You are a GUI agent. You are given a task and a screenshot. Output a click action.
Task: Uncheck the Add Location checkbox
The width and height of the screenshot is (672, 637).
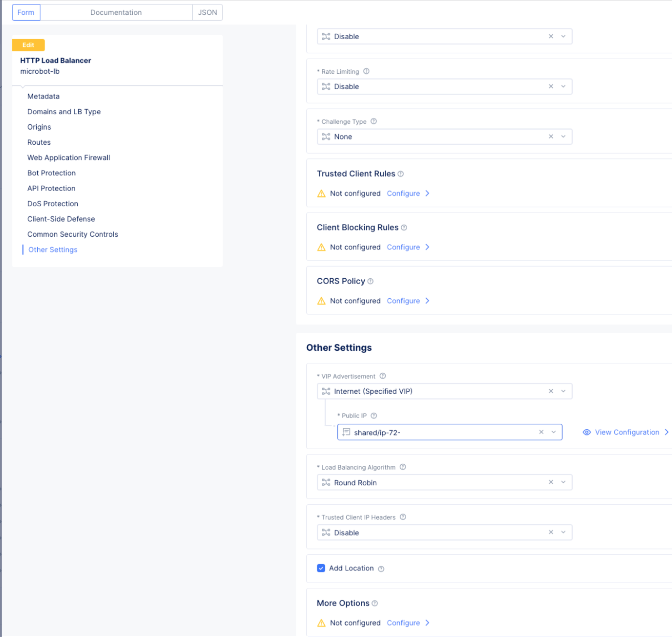321,568
